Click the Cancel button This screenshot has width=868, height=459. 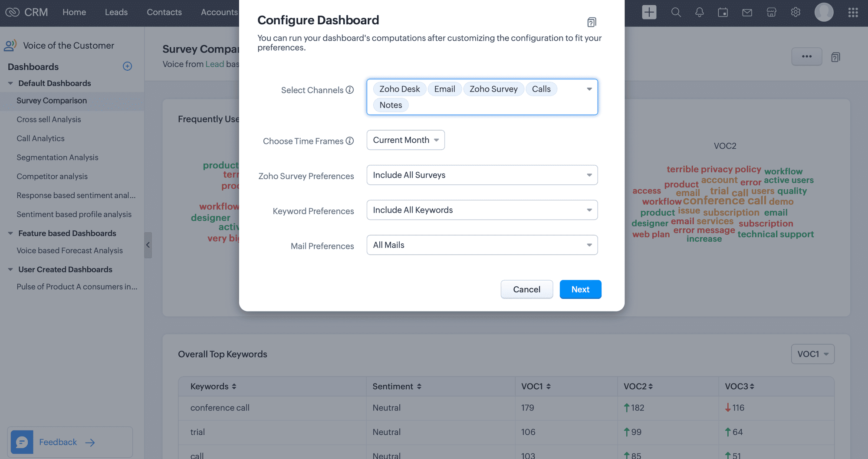(526, 289)
